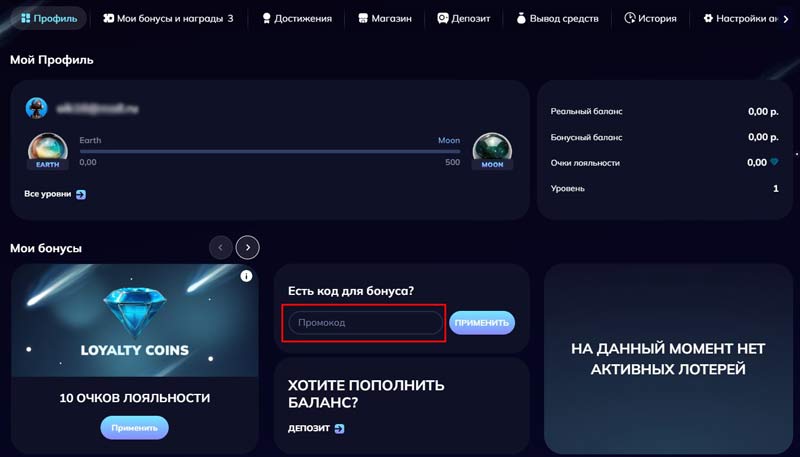The height and width of the screenshot is (457, 800).
Task: Click the Реальный баланс value 0,00 р.
Action: 763,111
